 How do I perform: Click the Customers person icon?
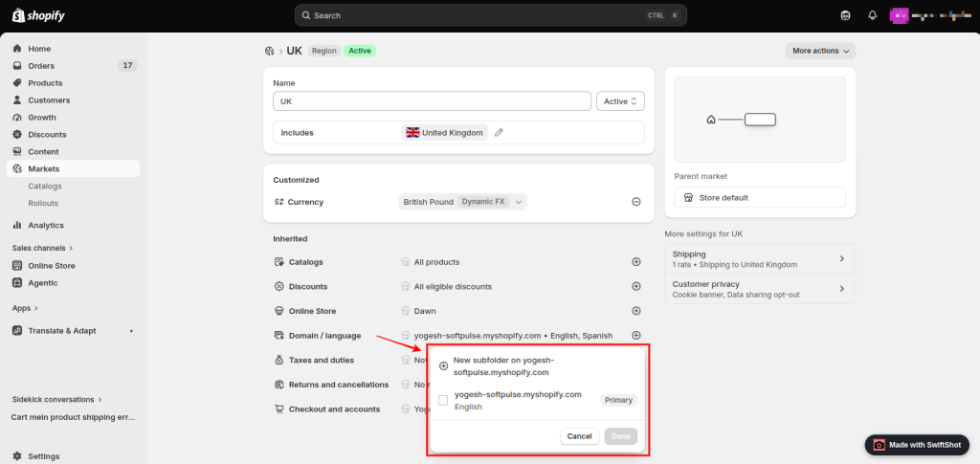point(17,99)
